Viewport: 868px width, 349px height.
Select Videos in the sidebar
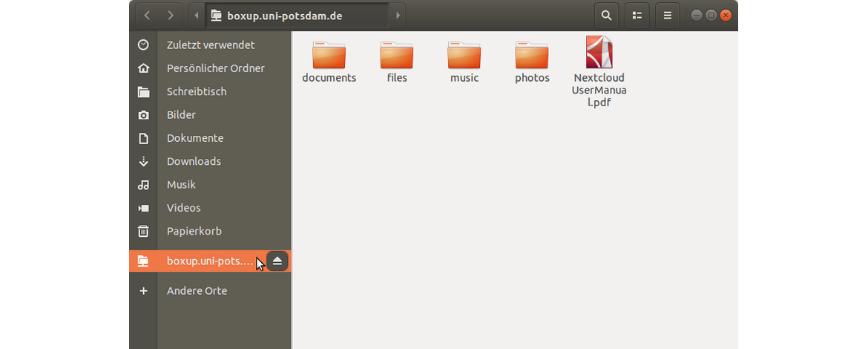(x=183, y=208)
